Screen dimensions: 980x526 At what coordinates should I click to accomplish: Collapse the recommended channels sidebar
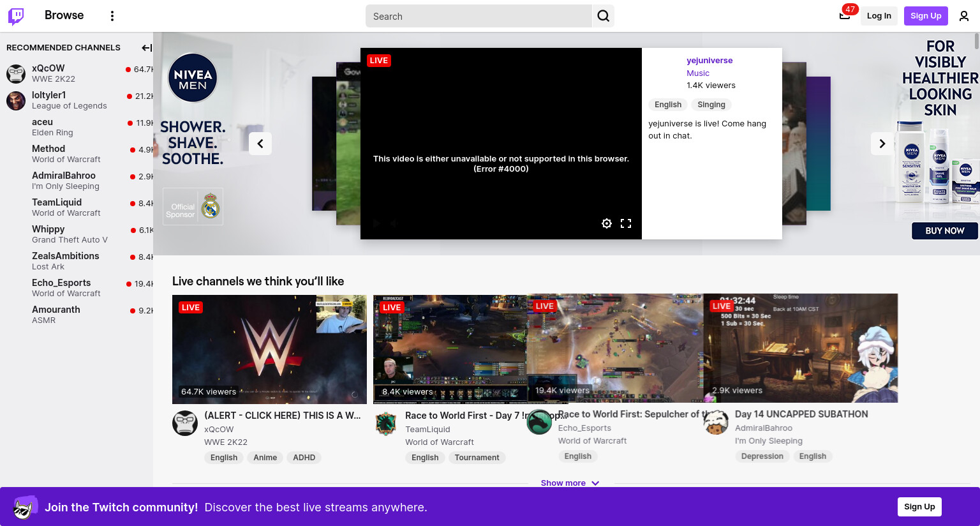click(x=147, y=48)
